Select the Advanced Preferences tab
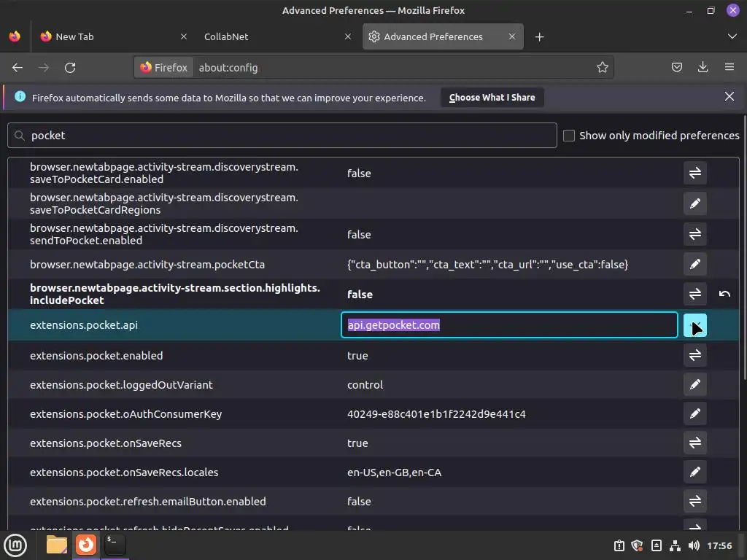Image resolution: width=747 pixels, height=560 pixels. click(x=443, y=36)
